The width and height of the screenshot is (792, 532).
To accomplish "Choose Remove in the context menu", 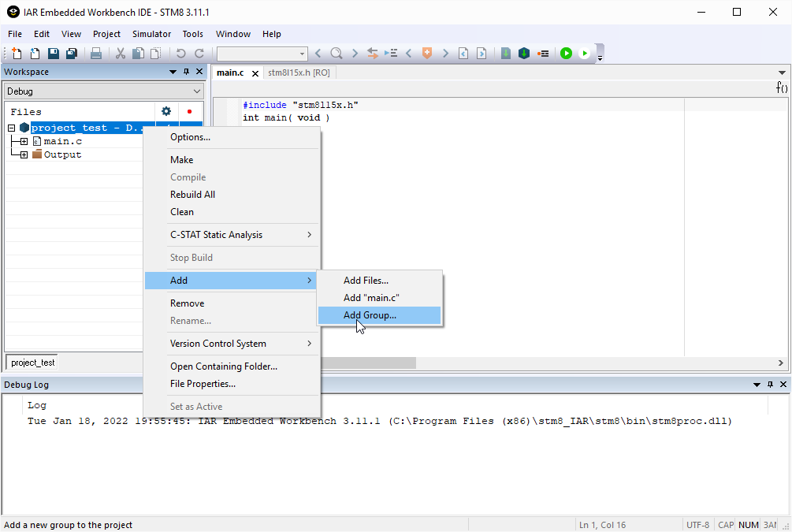I will click(x=232, y=303).
